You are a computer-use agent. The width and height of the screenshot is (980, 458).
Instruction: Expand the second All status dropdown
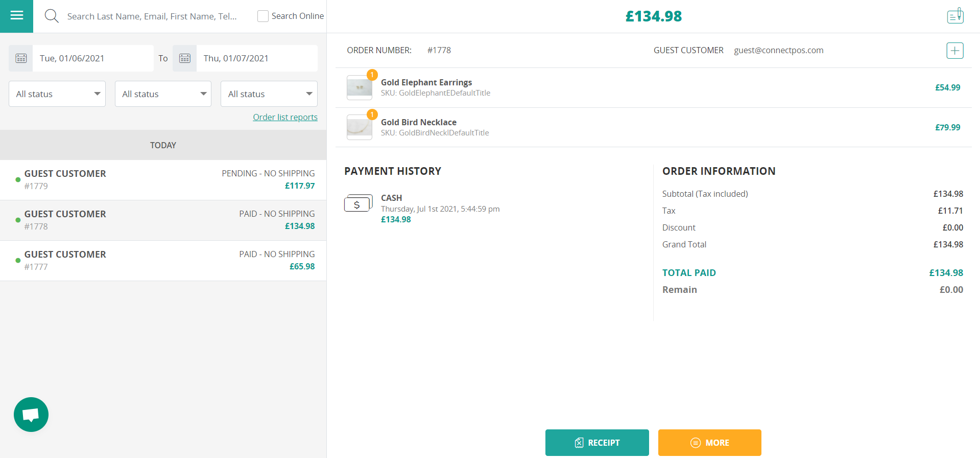click(163, 94)
